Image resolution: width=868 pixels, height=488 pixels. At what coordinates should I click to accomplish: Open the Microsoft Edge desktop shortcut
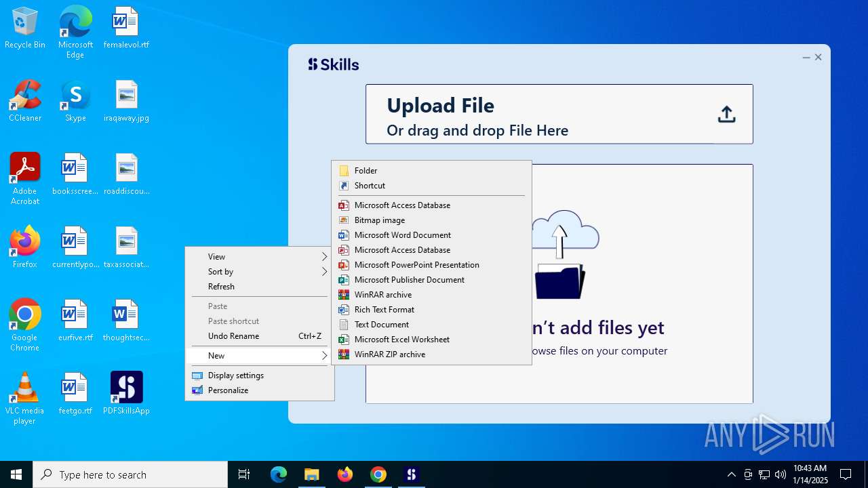click(75, 32)
